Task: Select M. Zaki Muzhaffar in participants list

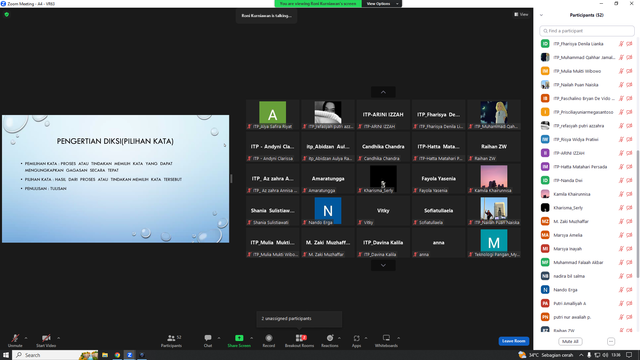Action: tap(587, 222)
